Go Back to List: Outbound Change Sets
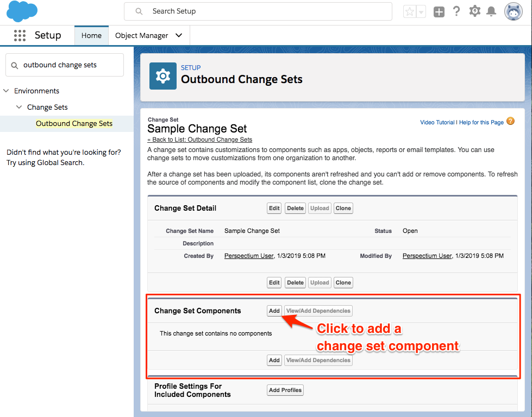 click(x=200, y=140)
